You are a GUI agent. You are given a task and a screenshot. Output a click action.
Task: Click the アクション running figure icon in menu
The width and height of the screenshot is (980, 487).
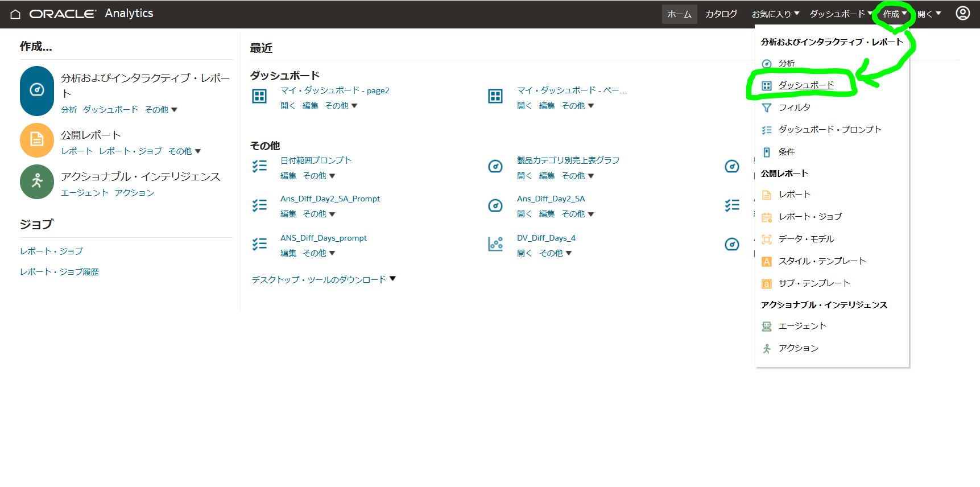pyautogui.click(x=767, y=348)
